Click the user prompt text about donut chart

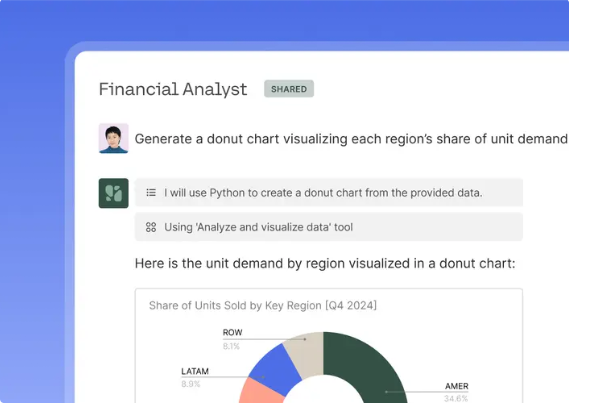click(x=351, y=139)
